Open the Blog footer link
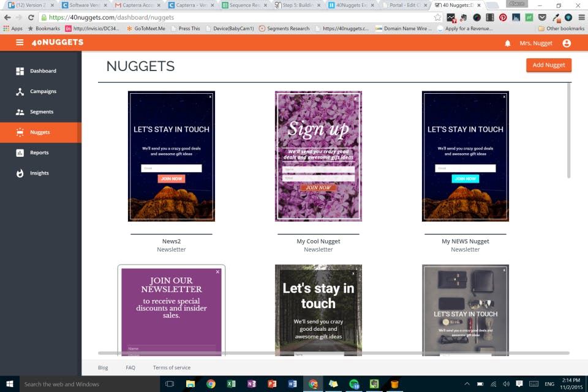 [103, 367]
